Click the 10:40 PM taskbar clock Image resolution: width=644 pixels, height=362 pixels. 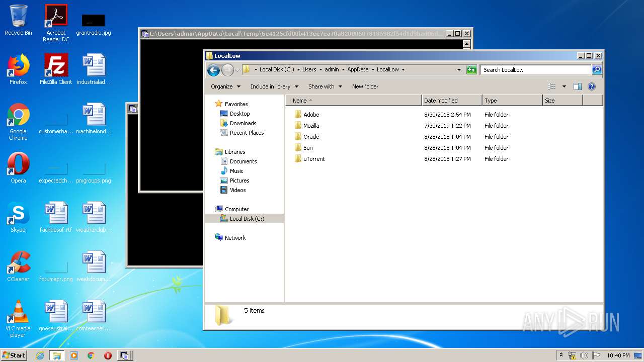point(618,355)
